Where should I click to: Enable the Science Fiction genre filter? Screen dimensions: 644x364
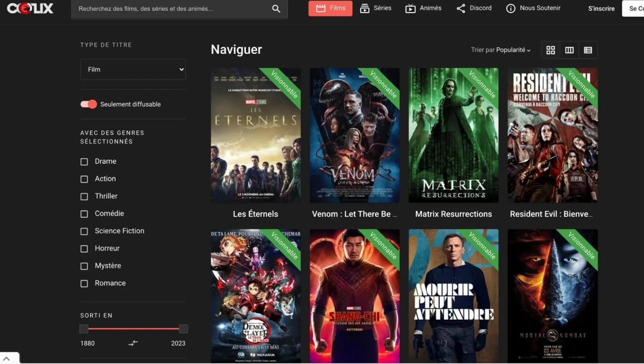coord(84,231)
